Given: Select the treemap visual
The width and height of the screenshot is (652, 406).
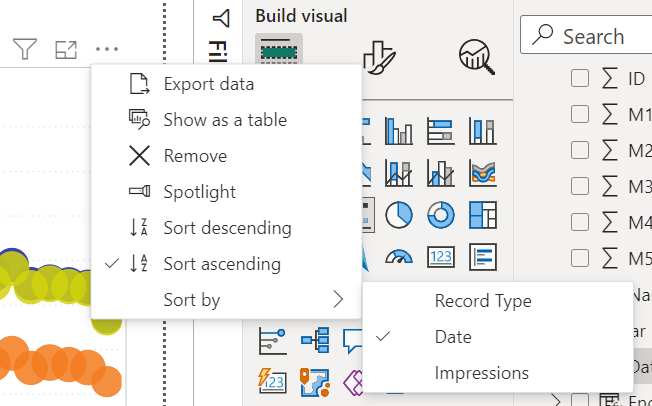Looking at the screenshot, I should coord(483,215).
